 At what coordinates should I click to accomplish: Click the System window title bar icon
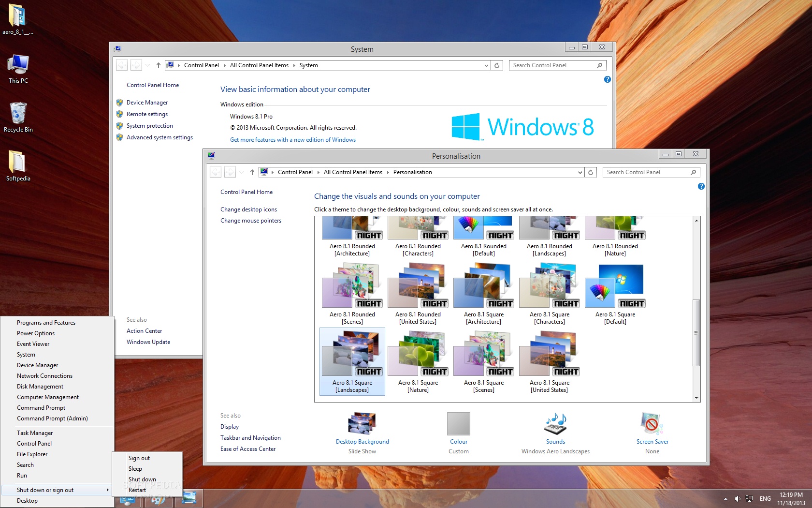[x=117, y=49]
